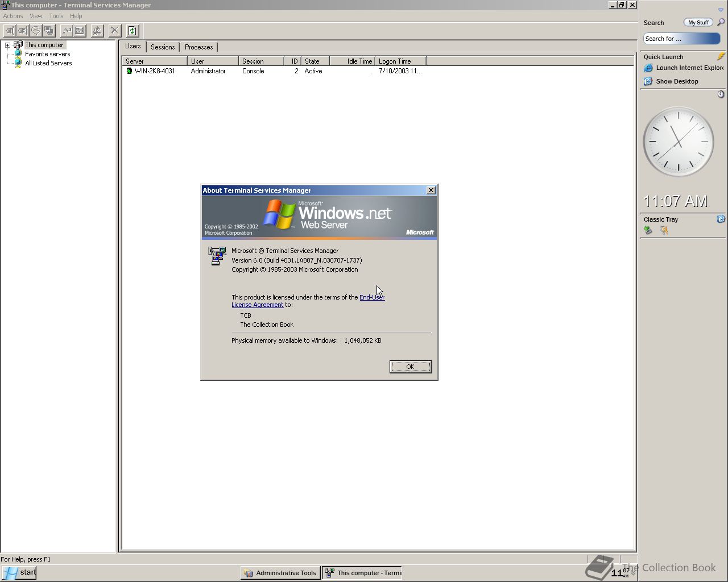Select the Users tab
The height and width of the screenshot is (582, 728).
[133, 46]
